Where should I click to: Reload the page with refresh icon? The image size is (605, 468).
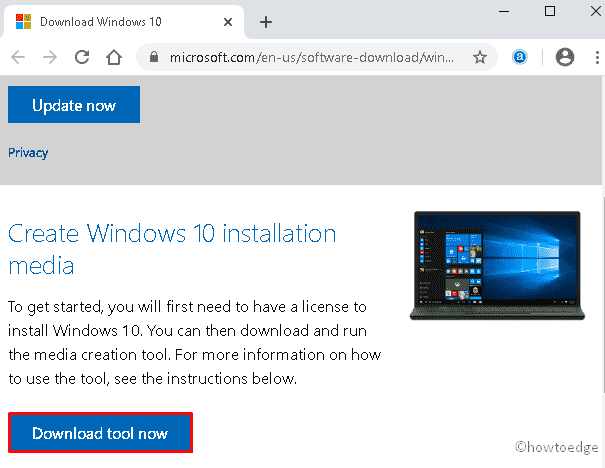tap(82, 57)
